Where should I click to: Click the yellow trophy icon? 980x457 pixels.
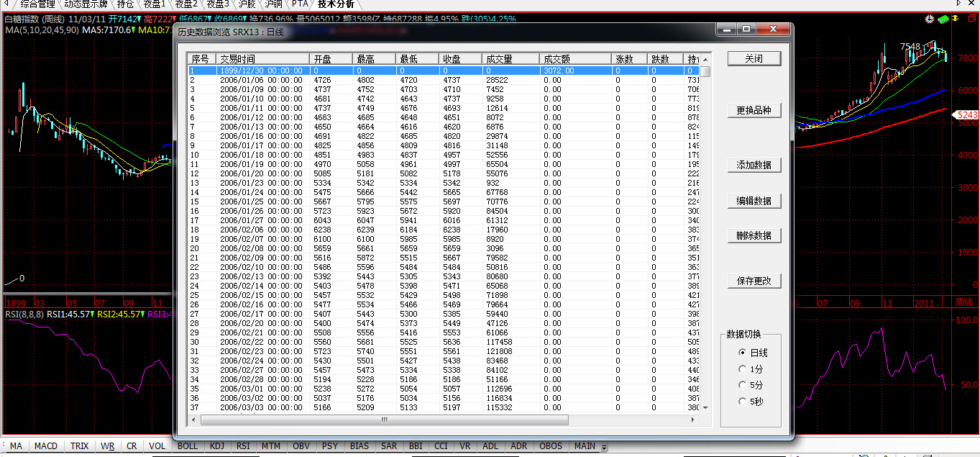956,19
